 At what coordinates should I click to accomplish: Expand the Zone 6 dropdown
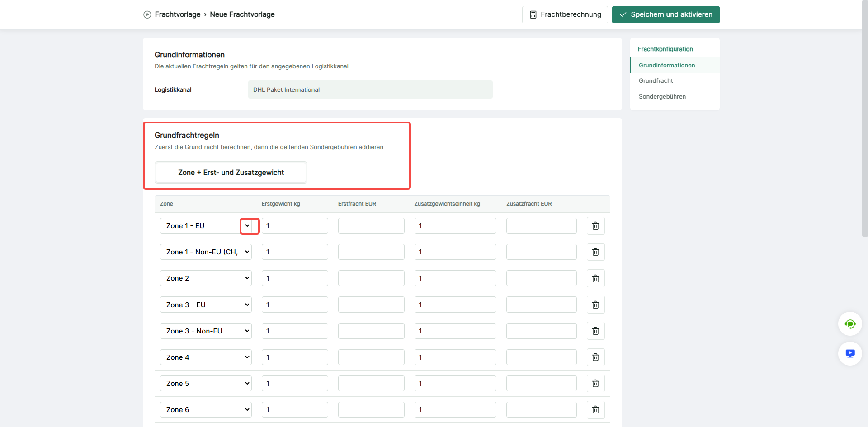(x=206, y=410)
